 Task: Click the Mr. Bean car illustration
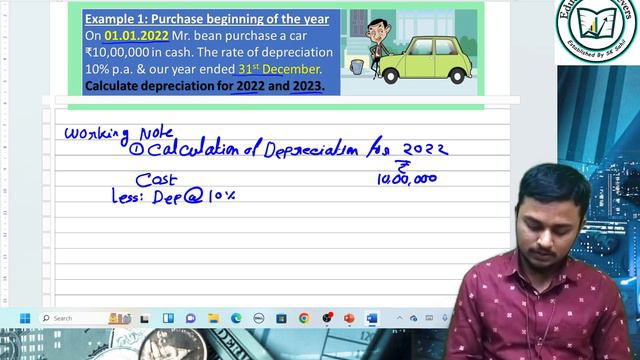409,52
